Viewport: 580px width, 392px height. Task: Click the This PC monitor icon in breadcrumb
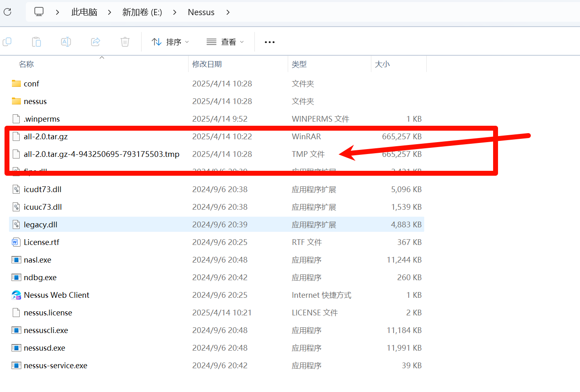point(39,12)
